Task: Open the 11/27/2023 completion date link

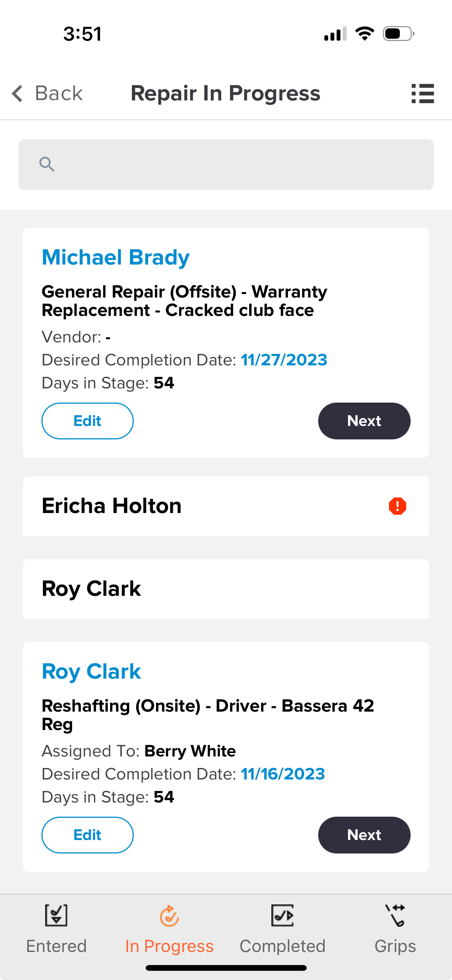Action: coord(284,360)
